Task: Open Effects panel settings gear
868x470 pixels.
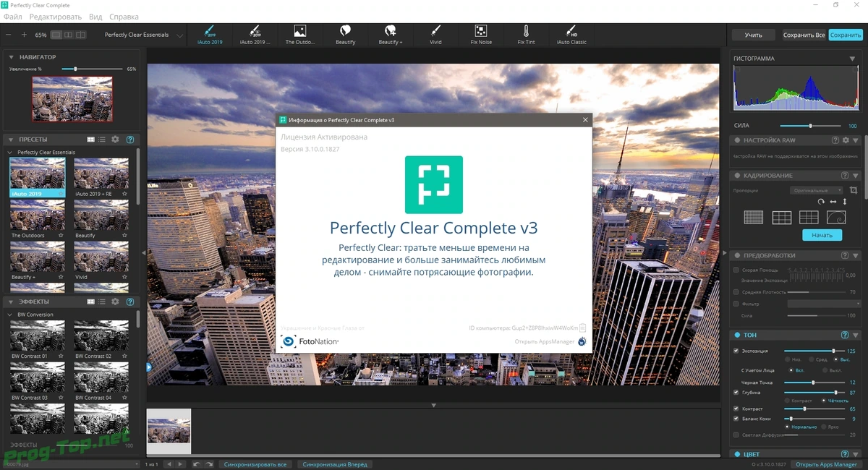Action: (x=115, y=302)
